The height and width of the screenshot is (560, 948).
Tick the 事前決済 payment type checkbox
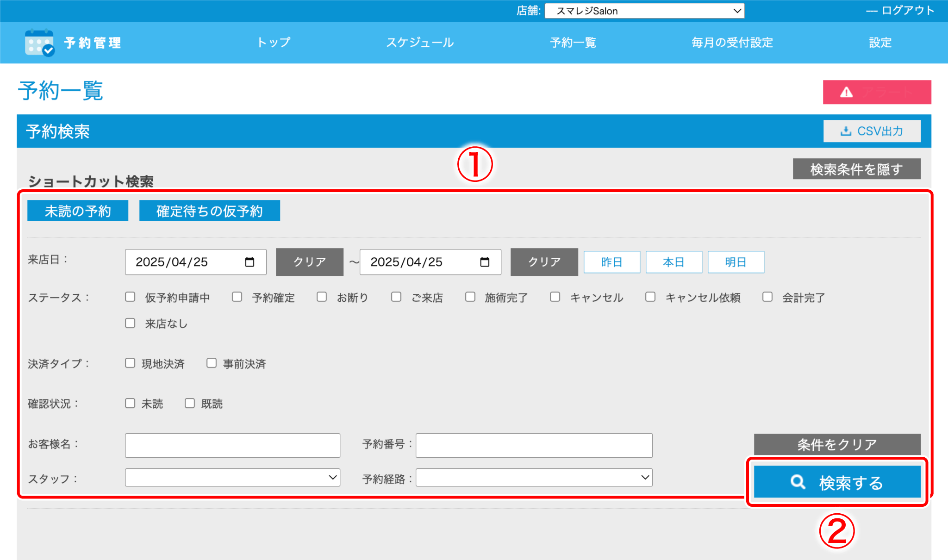[212, 363]
